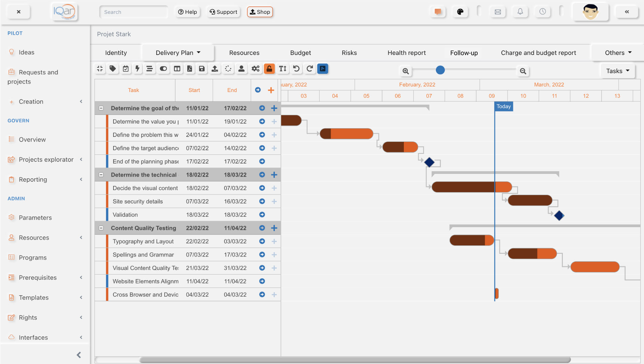Open the notifications bell icon
The image size is (644, 364).
520,12
